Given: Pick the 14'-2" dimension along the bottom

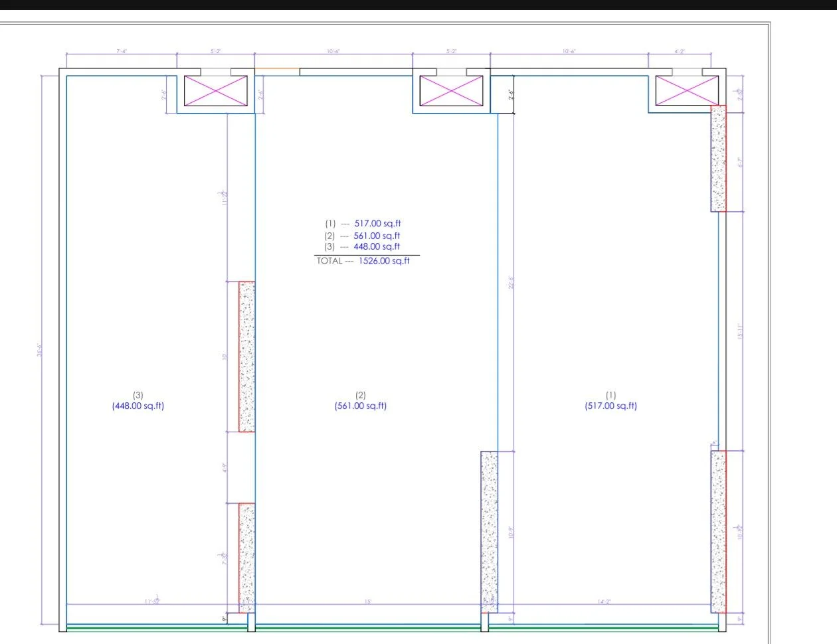Looking at the screenshot, I should coord(604,602).
